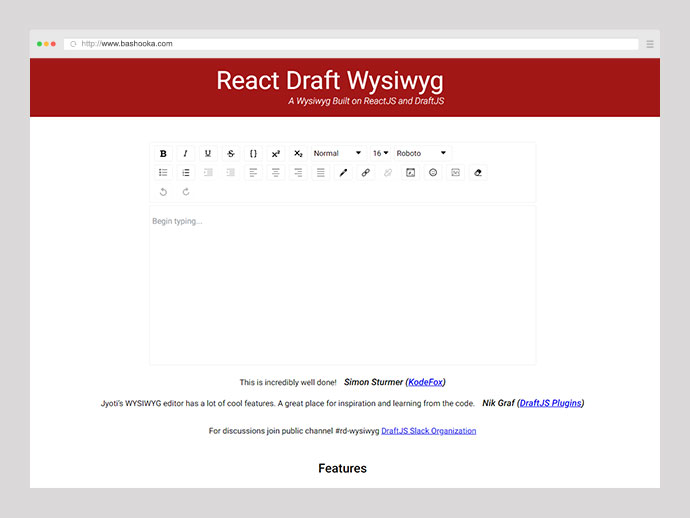The image size is (690, 518).
Task: Apply monospace code formatting
Action: (253, 154)
